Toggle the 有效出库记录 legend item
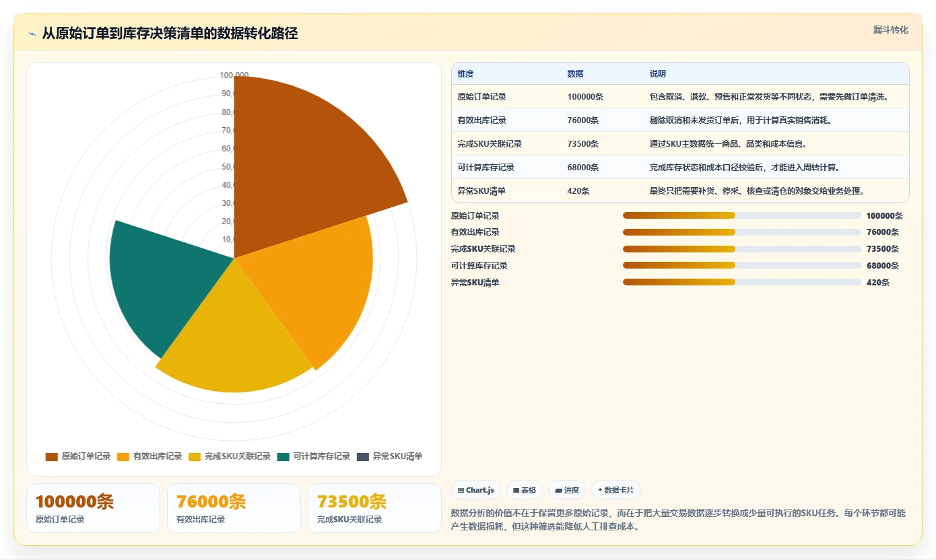This screenshot has height=560, width=936. coord(149,456)
